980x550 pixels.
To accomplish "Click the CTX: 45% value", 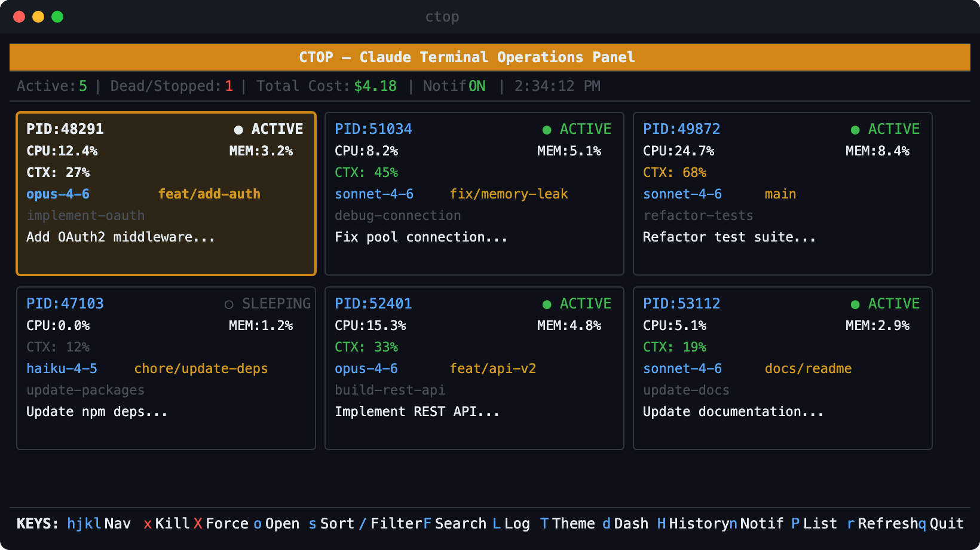I will 366,173.
